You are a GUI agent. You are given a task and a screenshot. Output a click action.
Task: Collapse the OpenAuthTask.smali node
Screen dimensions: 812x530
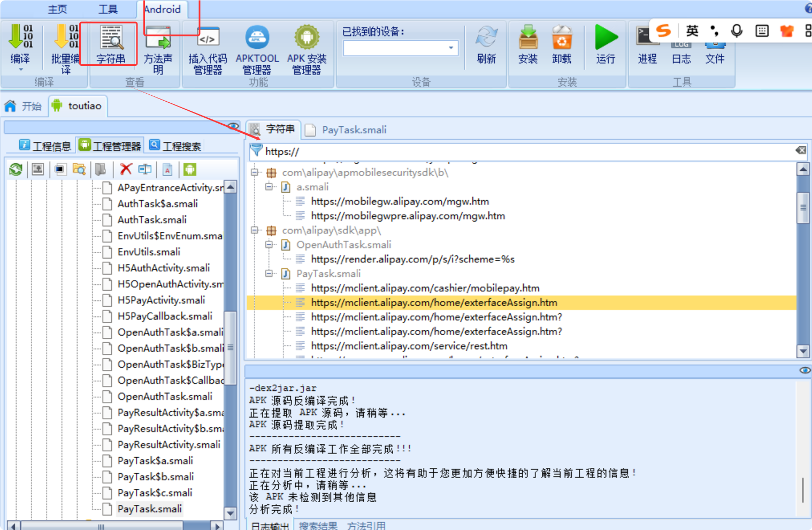tap(270, 245)
